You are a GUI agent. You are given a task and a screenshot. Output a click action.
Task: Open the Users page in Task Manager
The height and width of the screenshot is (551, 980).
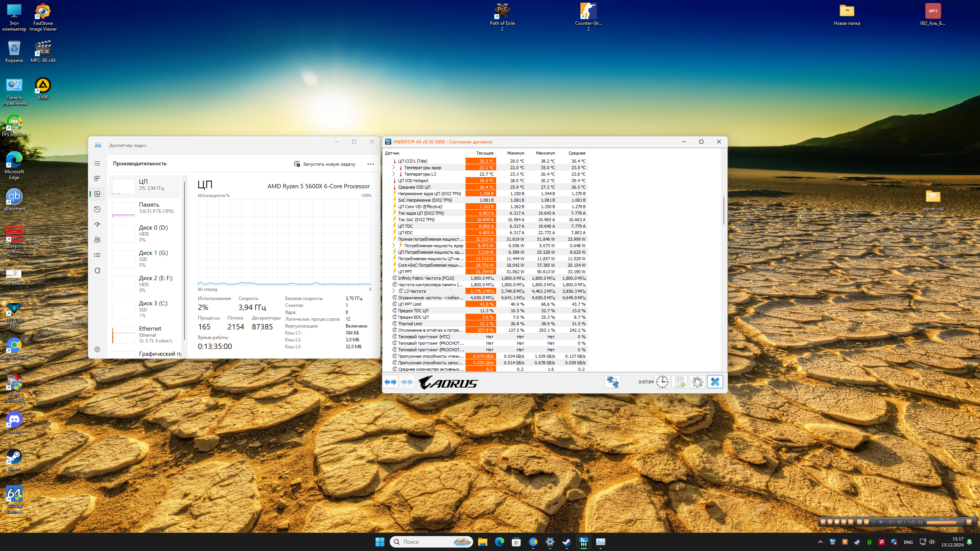tap(97, 240)
